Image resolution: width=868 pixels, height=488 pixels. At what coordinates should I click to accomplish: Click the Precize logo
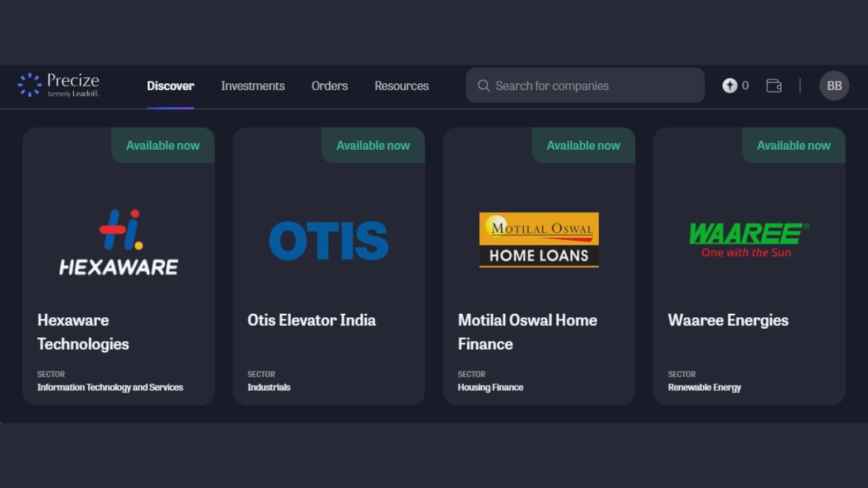[x=58, y=85]
